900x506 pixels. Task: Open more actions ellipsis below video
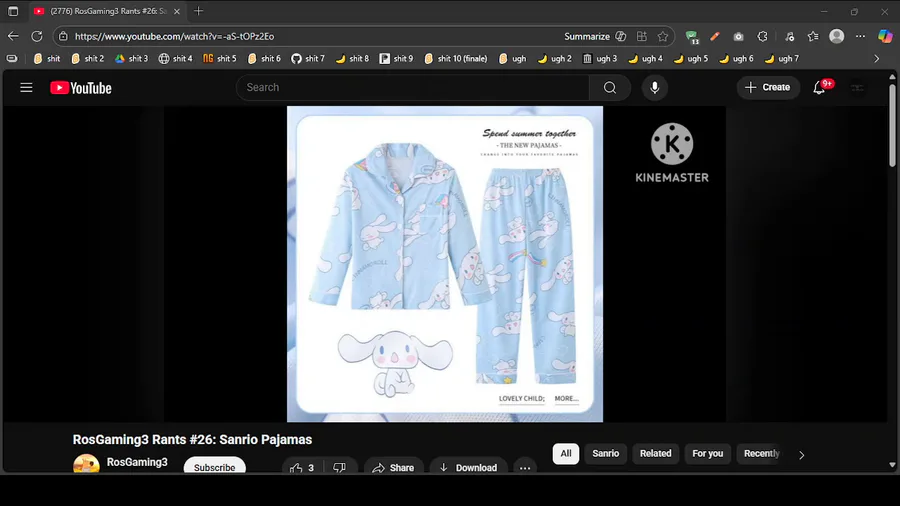(x=525, y=467)
